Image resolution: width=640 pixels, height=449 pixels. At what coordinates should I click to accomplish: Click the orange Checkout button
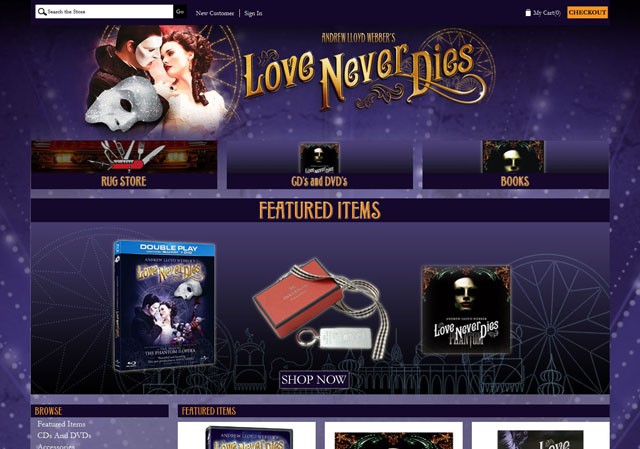587,12
